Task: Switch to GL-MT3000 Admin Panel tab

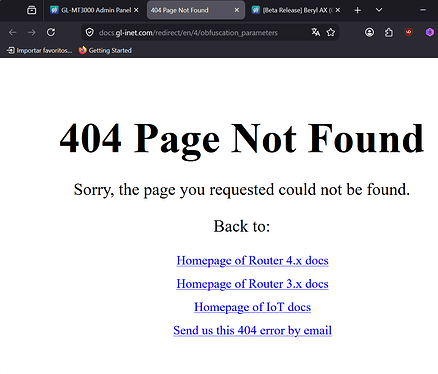Action: coord(94,10)
